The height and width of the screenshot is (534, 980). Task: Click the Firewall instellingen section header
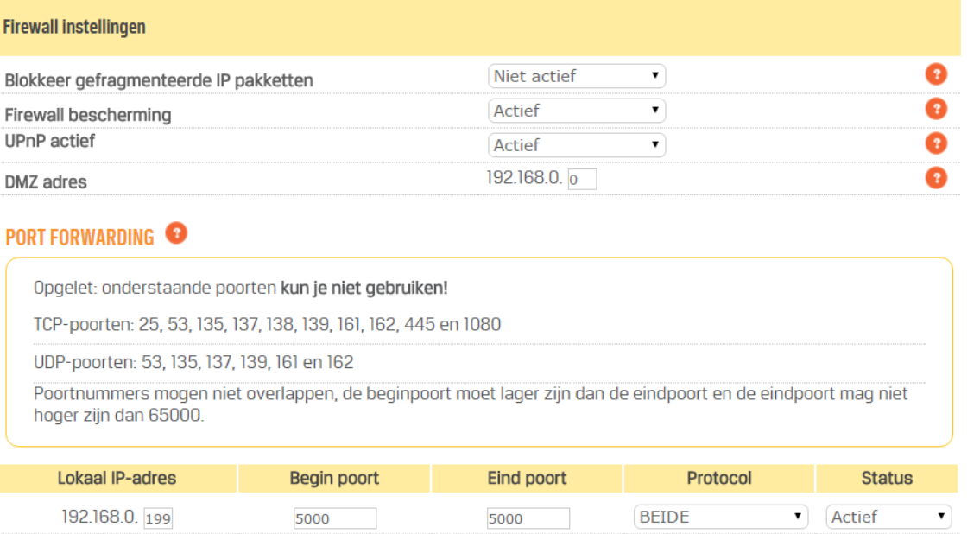pos(74,28)
